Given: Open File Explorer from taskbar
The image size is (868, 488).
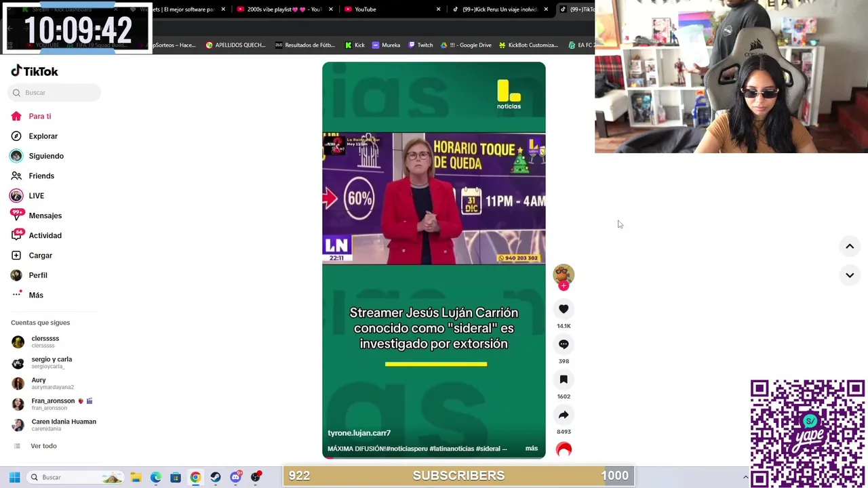Looking at the screenshot, I should point(136,478).
